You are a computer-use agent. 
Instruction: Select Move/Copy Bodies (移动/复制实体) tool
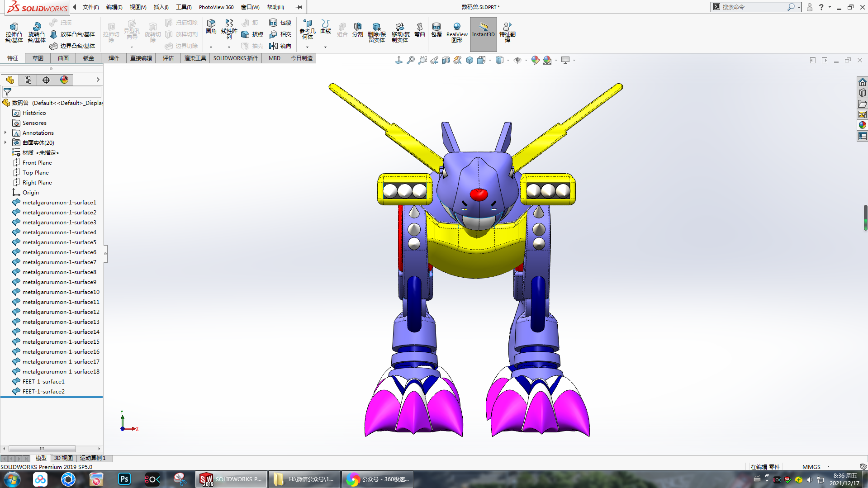coord(400,33)
